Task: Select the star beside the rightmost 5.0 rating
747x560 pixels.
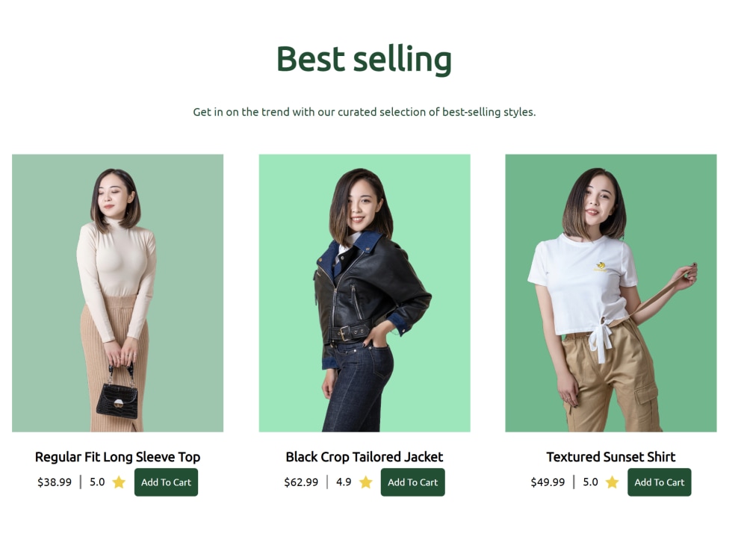Action: point(612,482)
